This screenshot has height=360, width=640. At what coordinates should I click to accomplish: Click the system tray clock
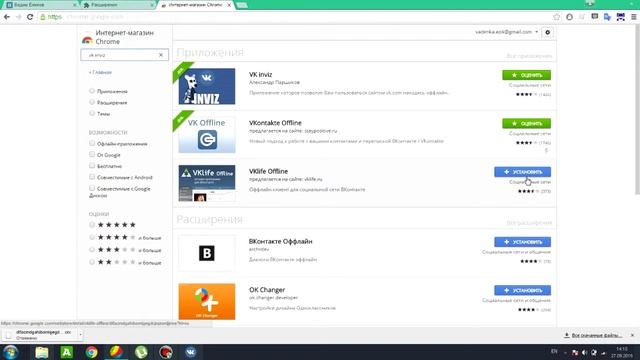(x=622, y=352)
